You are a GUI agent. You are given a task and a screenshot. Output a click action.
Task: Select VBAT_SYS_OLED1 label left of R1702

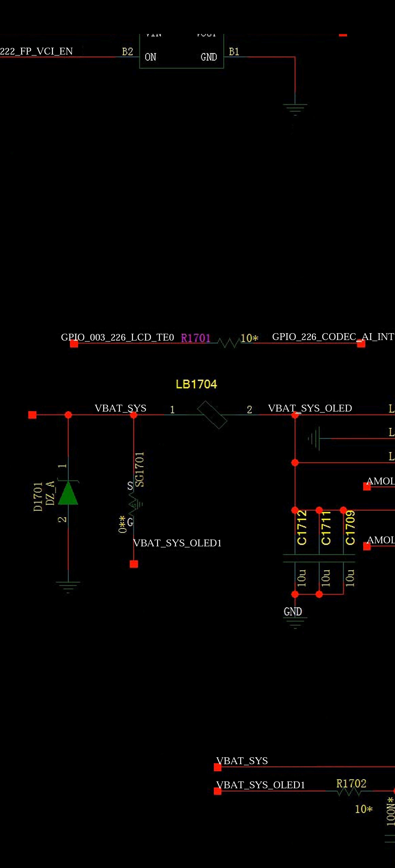click(261, 785)
